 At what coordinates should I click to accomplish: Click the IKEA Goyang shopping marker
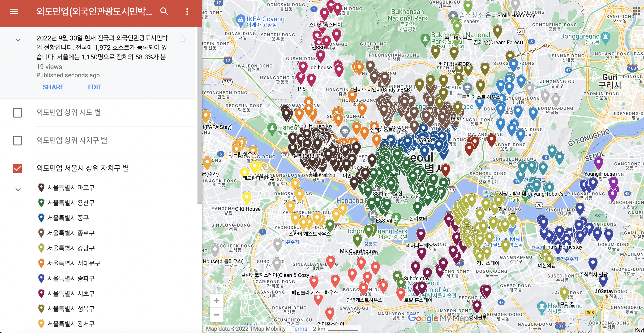(x=240, y=20)
